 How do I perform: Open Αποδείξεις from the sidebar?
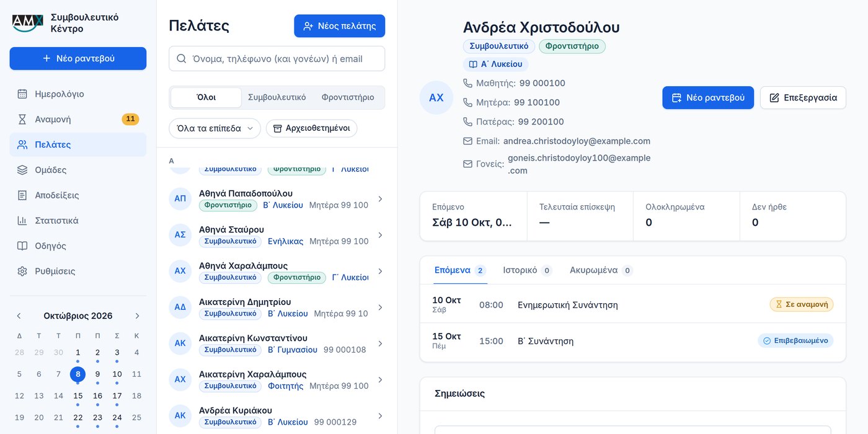78,195
